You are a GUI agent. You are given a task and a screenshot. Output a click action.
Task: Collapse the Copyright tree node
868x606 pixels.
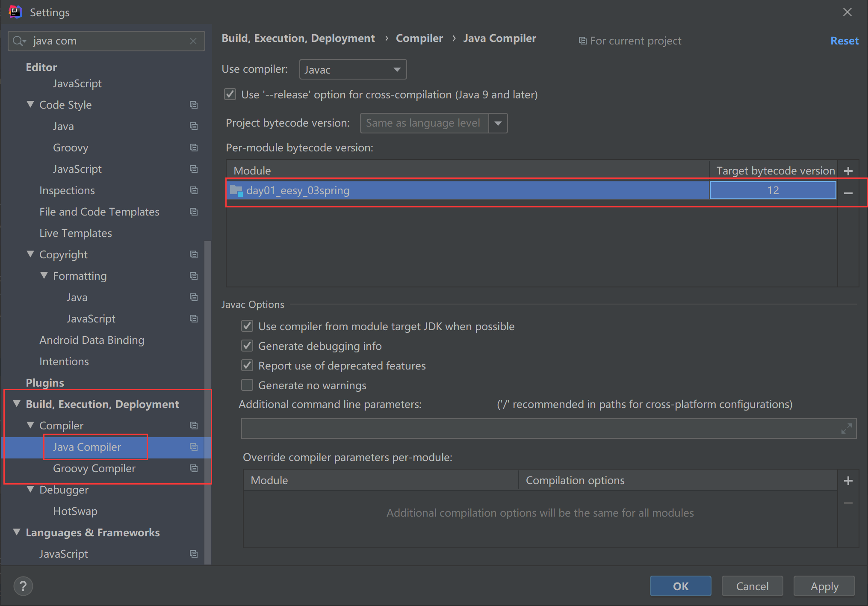[x=30, y=254]
